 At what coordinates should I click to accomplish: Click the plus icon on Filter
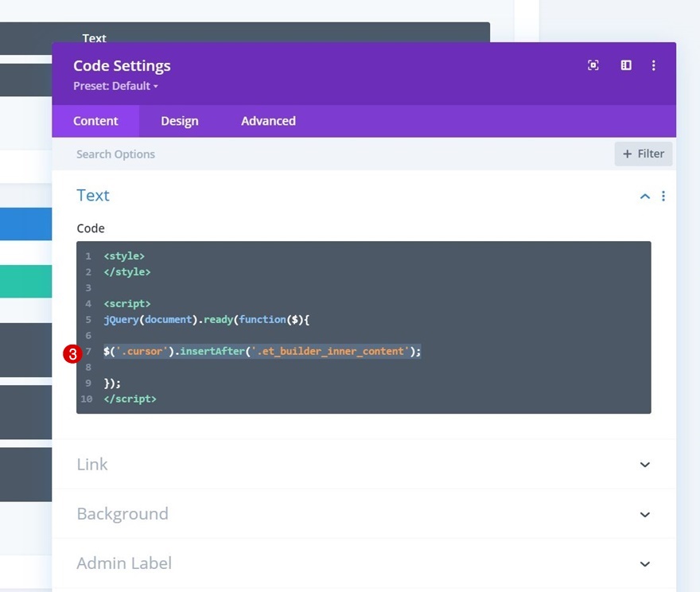[x=628, y=154]
